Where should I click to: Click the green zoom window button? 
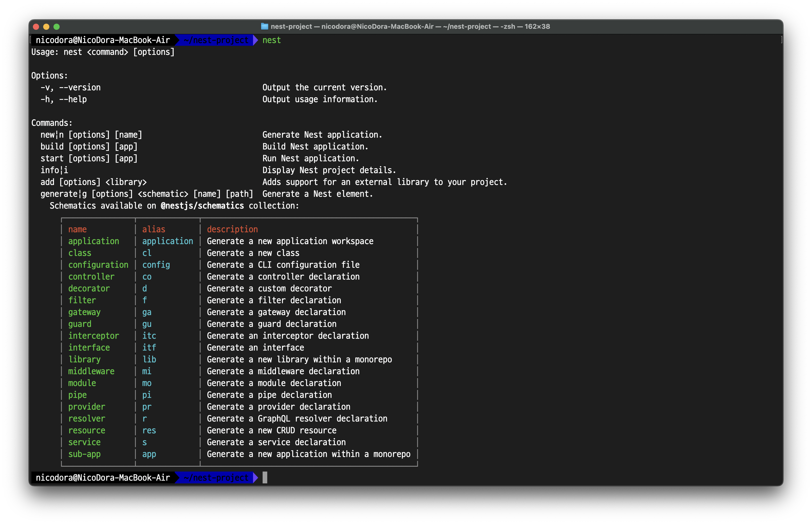point(57,26)
